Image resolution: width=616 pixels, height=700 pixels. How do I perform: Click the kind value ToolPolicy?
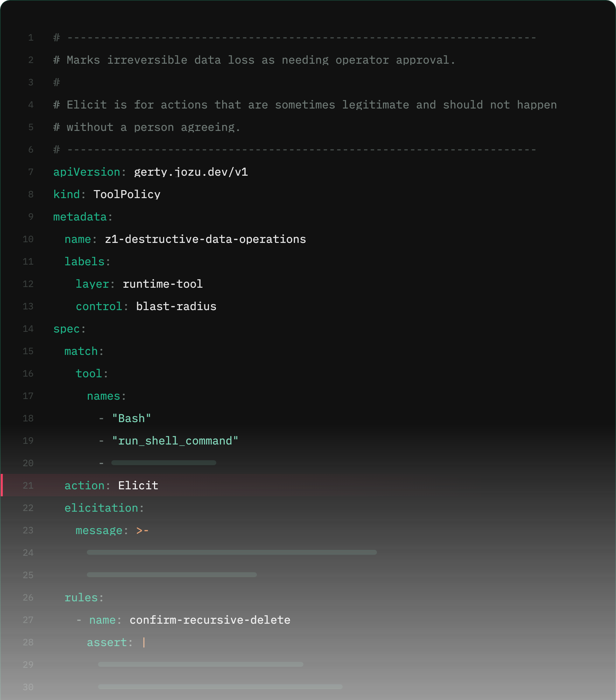click(127, 195)
